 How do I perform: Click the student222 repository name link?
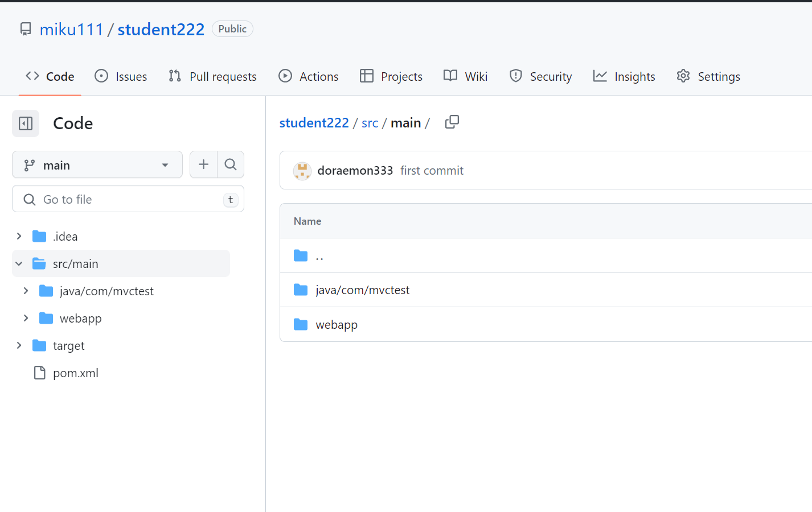pyautogui.click(x=161, y=29)
